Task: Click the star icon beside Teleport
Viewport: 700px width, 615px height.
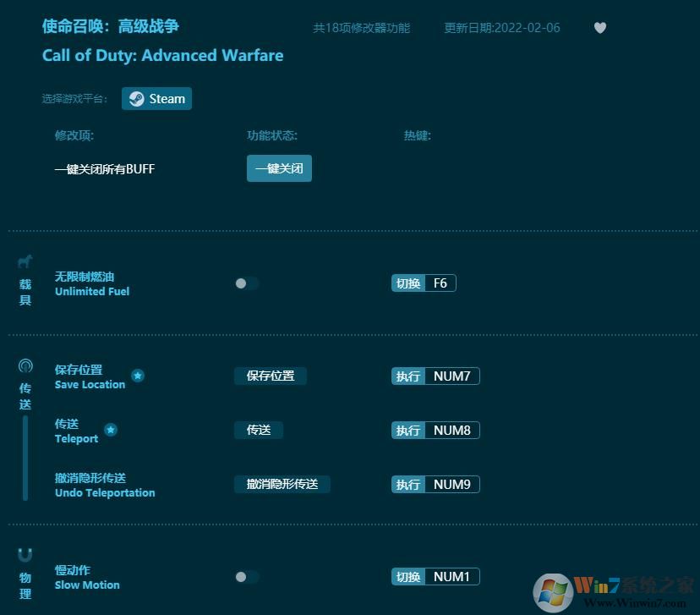Action: (x=111, y=430)
